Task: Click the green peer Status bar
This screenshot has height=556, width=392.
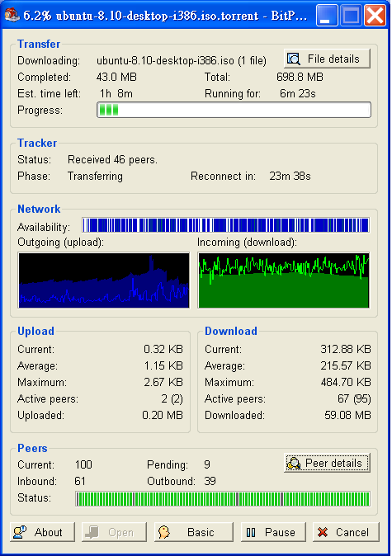Action: click(x=223, y=499)
